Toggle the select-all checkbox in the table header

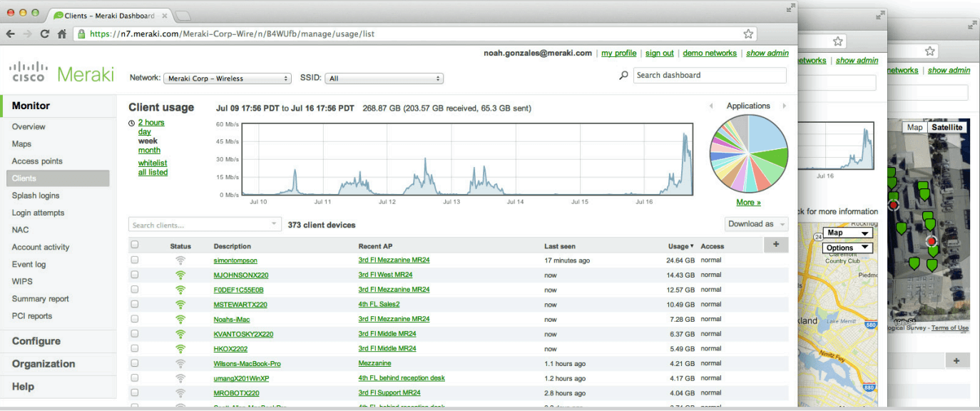(x=134, y=244)
